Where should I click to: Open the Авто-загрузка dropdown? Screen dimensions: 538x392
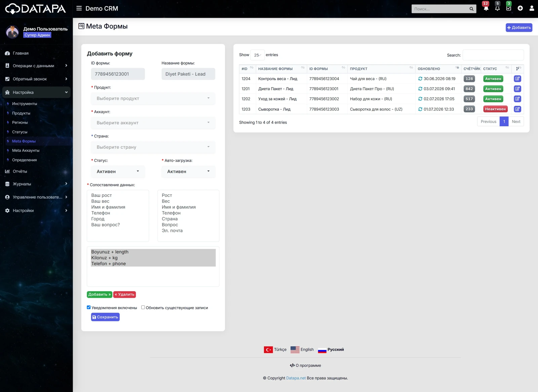(x=188, y=172)
